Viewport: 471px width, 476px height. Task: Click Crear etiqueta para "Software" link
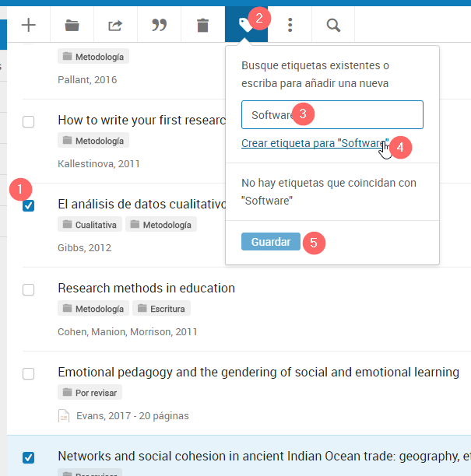click(x=314, y=144)
